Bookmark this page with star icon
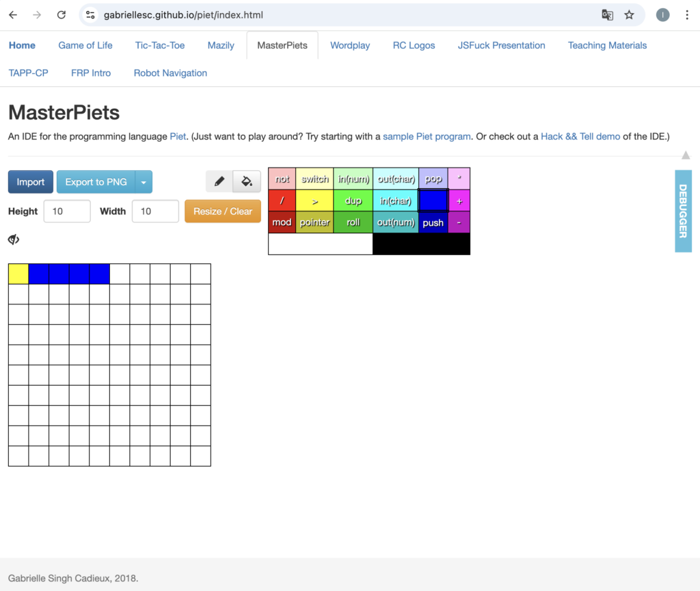The height and width of the screenshot is (591, 700). click(629, 15)
